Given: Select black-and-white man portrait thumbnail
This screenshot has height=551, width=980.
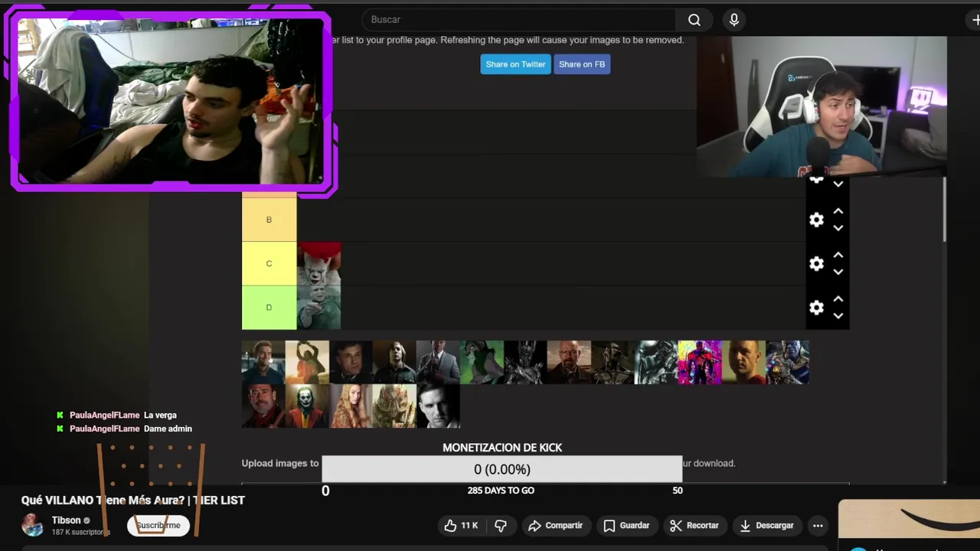Looking at the screenshot, I should [438, 406].
